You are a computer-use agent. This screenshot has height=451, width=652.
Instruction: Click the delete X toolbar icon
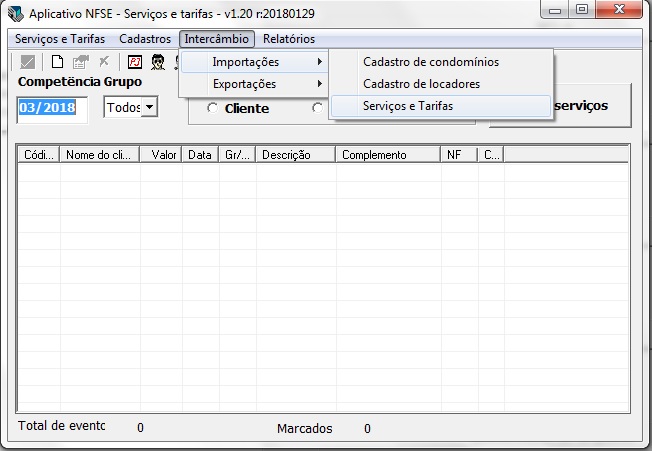(103, 61)
